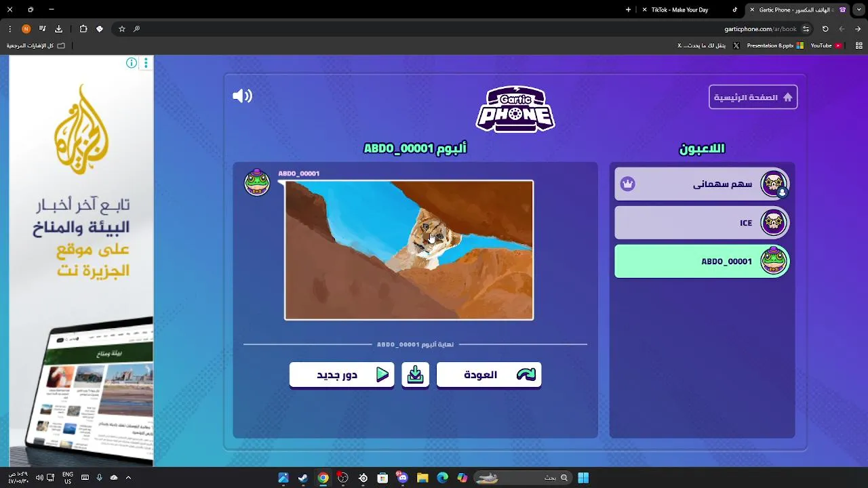
Task: Open the ad options three-dot menu
Action: tap(146, 63)
